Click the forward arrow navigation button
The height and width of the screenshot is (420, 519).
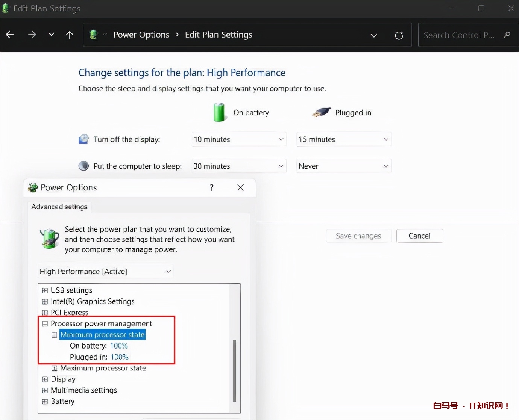32,35
